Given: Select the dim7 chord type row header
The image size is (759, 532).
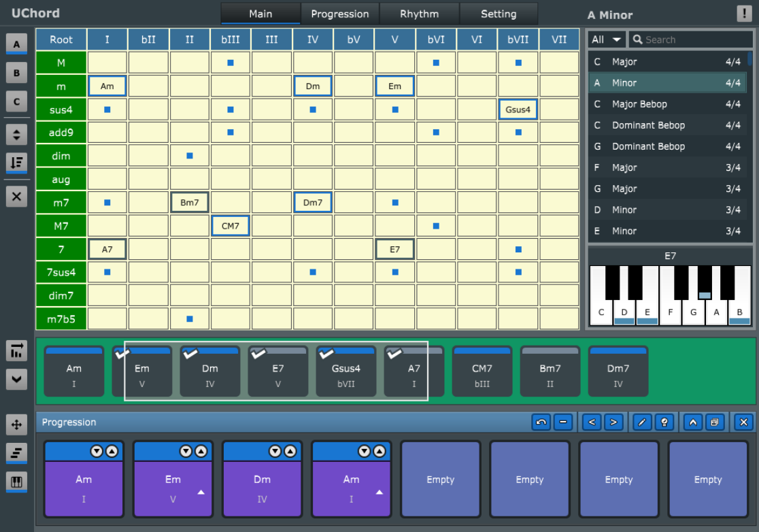Looking at the screenshot, I should [61, 296].
